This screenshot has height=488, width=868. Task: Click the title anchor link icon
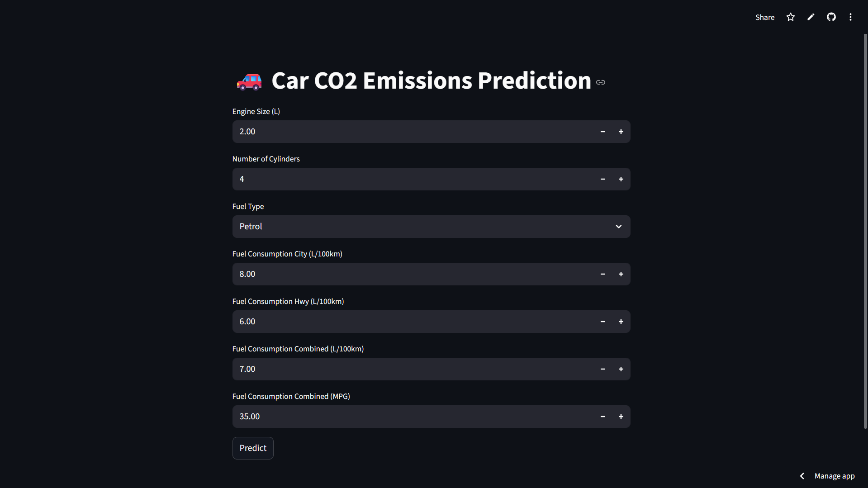coord(601,82)
